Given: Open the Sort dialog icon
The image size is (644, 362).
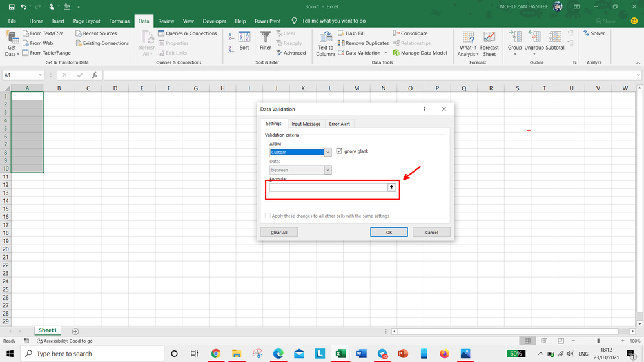Looking at the screenshot, I should coord(244,41).
